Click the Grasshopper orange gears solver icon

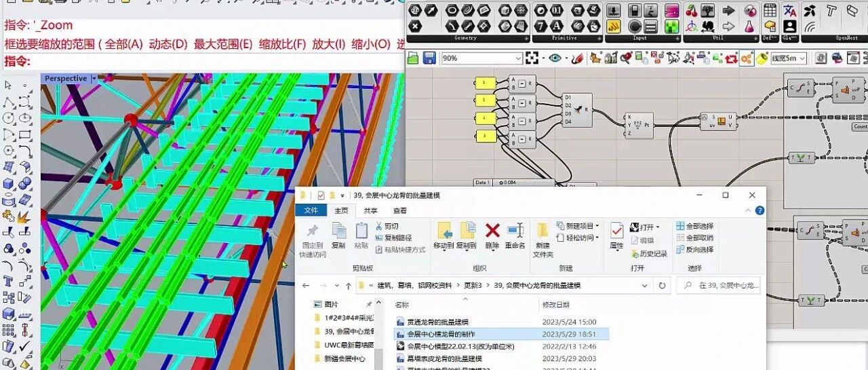point(747,59)
